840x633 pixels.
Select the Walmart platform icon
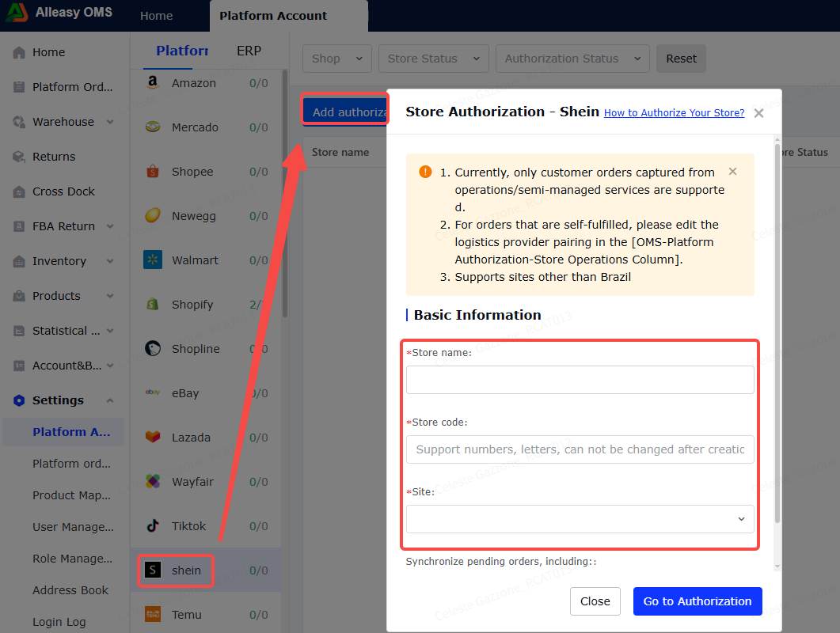point(153,260)
